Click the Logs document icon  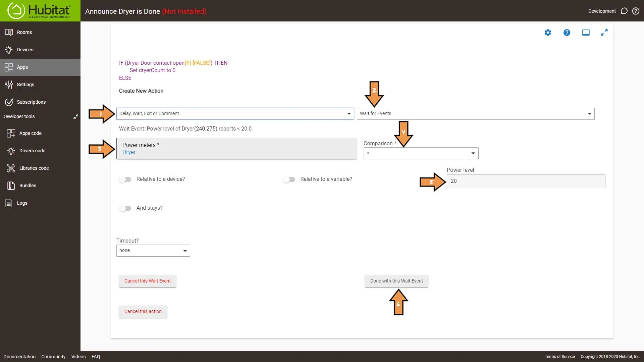pyautogui.click(x=9, y=203)
